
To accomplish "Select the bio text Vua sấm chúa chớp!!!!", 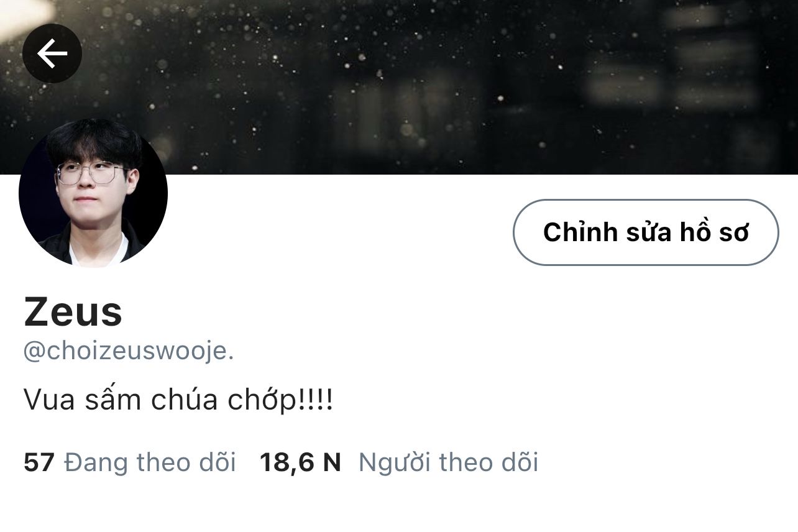I will [178, 400].
